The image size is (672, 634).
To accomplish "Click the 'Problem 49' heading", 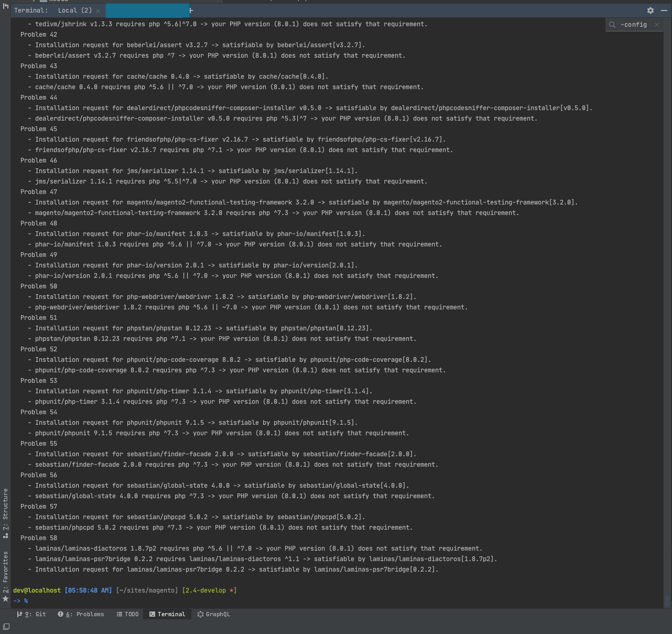I will click(x=39, y=255).
